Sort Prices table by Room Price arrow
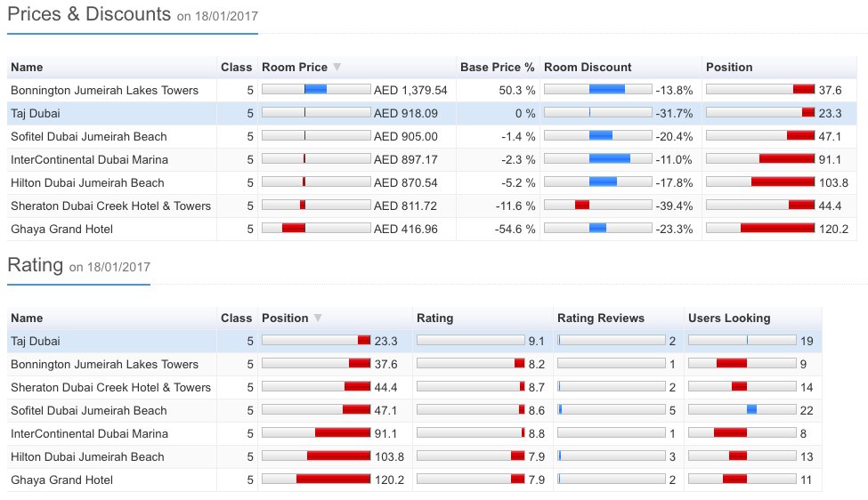 point(337,68)
